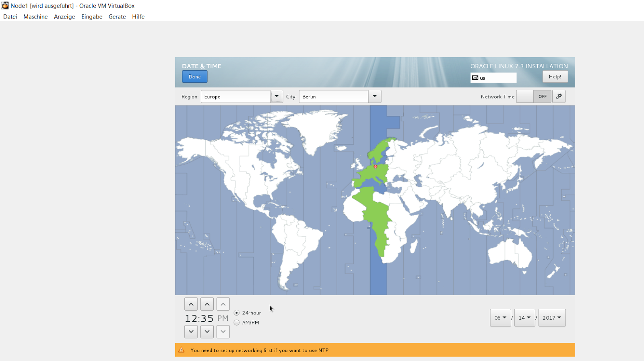Open the month dropdown showing 06
644x361 pixels.
pyautogui.click(x=500, y=318)
